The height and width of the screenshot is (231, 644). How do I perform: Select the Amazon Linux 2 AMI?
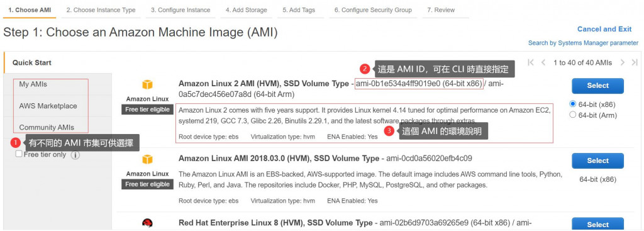(597, 86)
